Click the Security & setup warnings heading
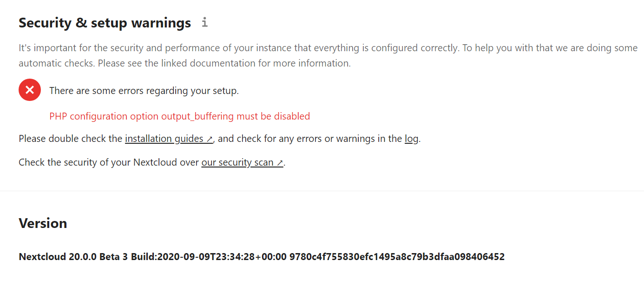This screenshot has height=281, width=644. [104, 22]
